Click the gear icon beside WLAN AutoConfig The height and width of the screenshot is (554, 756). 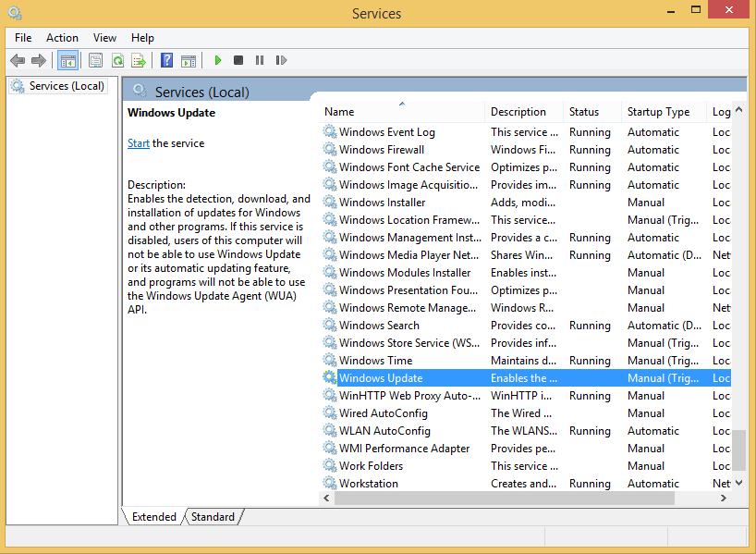[x=330, y=430]
